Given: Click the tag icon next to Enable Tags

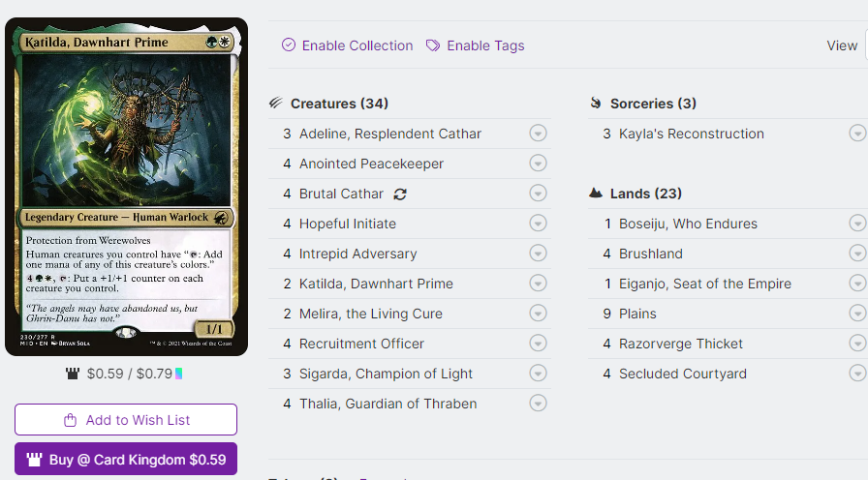Looking at the screenshot, I should pos(433,45).
